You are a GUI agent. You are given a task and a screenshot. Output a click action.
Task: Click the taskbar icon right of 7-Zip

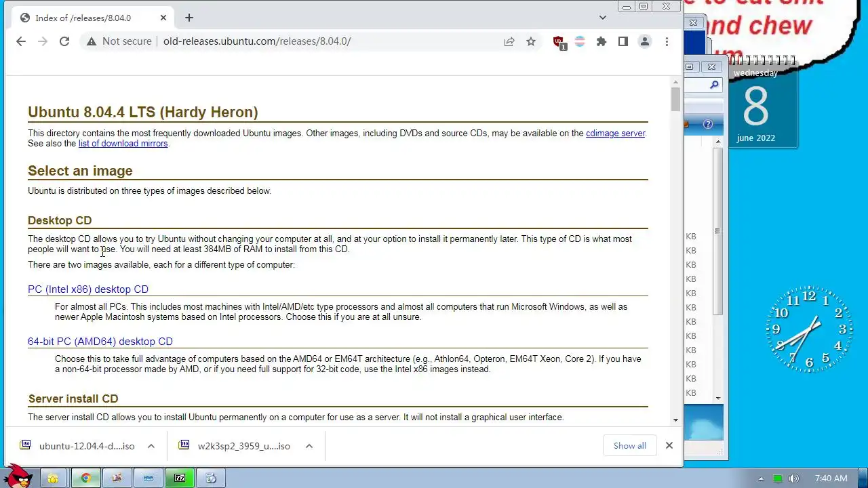point(211,478)
